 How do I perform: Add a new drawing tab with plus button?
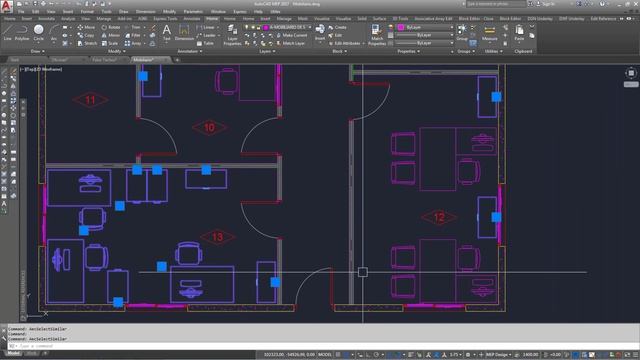[177, 60]
